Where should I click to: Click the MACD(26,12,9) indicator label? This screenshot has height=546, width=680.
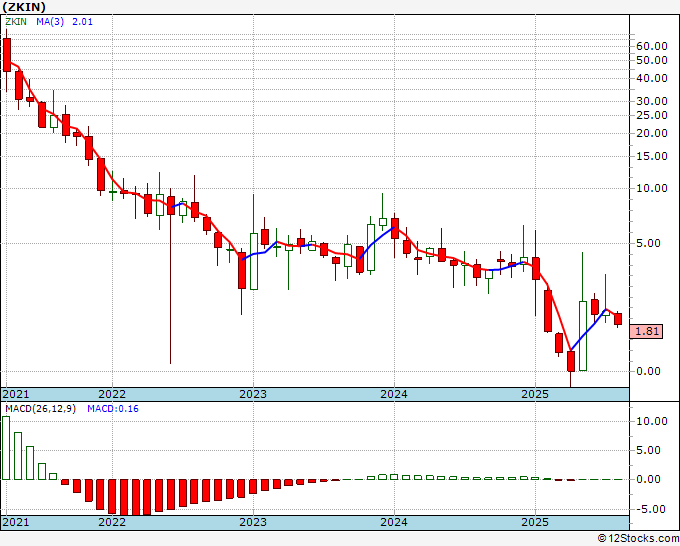pos(40,409)
